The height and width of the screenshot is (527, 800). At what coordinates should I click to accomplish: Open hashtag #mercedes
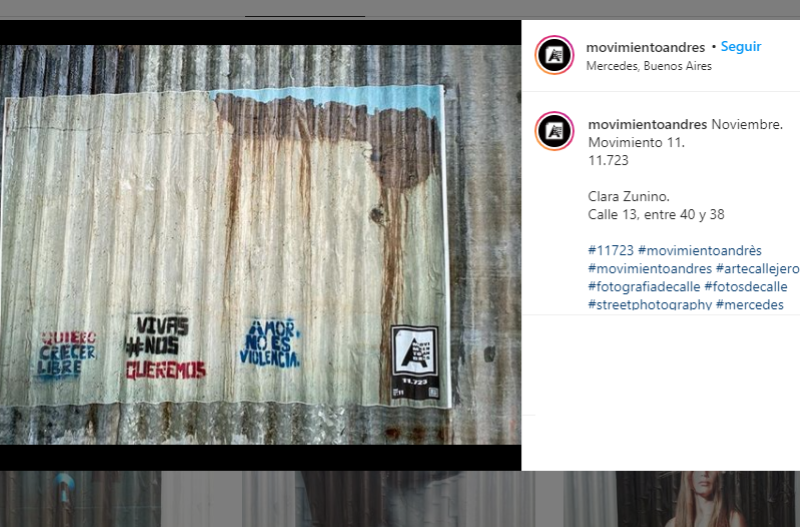(749, 304)
